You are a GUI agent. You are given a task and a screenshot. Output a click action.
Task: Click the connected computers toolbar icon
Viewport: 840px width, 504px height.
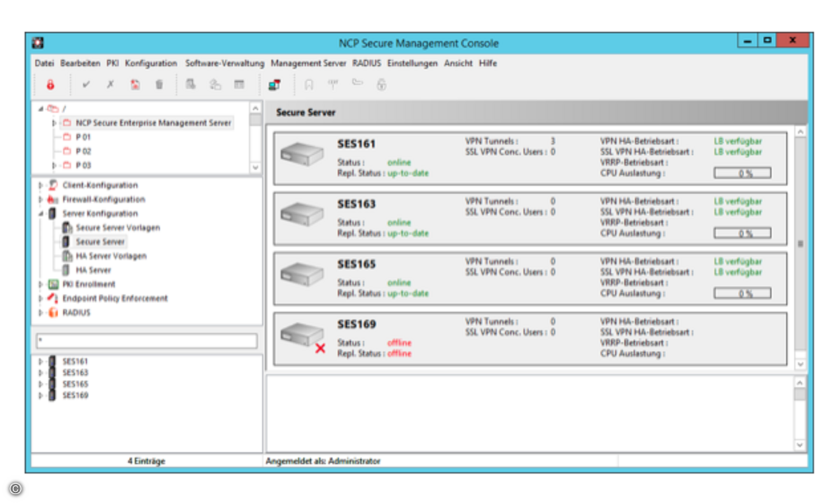coord(274,85)
